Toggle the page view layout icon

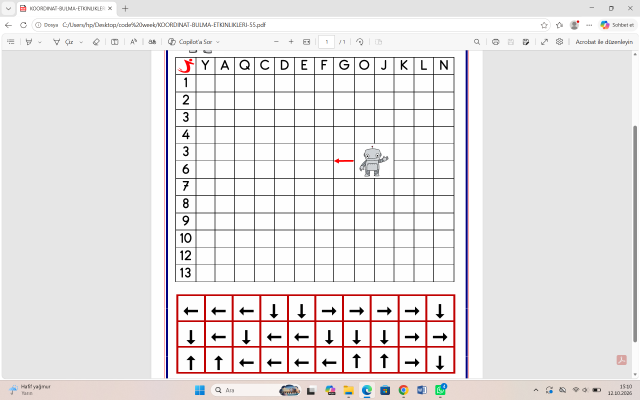(x=115, y=42)
